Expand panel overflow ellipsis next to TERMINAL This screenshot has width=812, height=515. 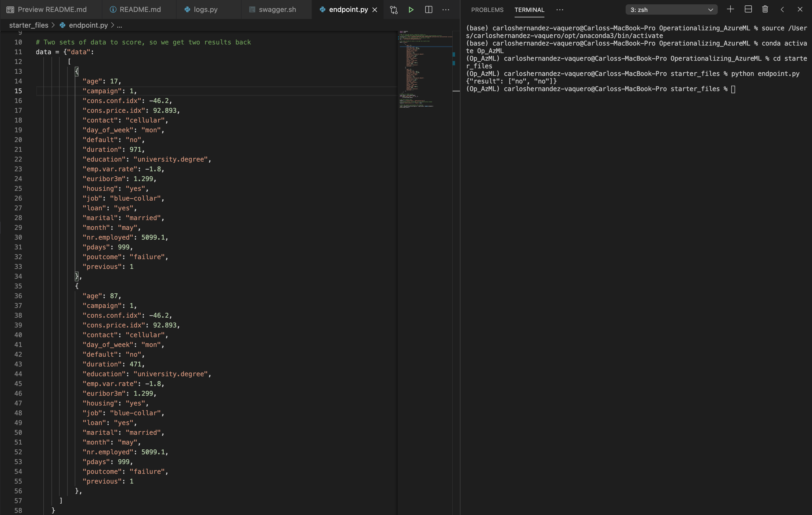560,9
